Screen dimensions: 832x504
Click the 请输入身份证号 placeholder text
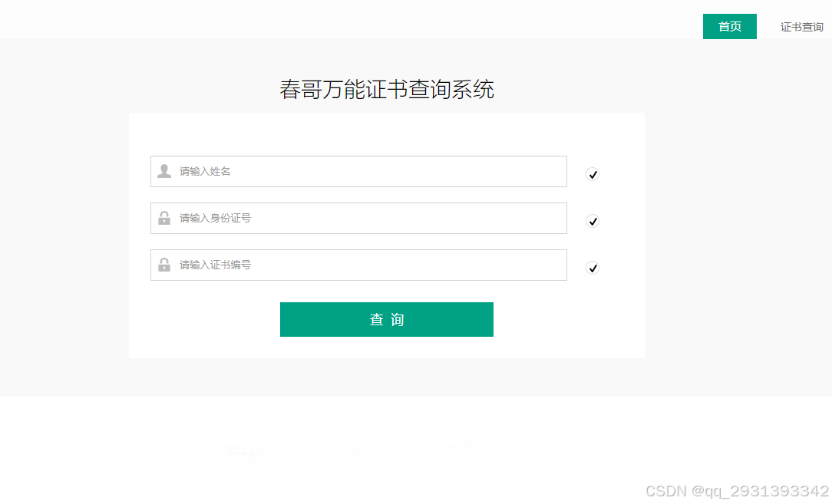coord(215,218)
